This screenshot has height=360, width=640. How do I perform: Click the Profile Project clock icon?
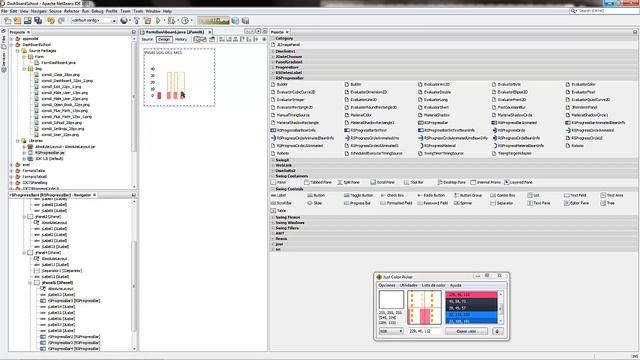[x=185, y=20]
